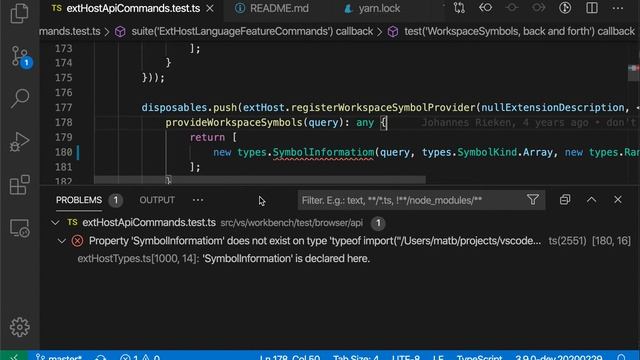This screenshot has width=640, height=360.
Task: Click 'types.SymbolKind.Array' in line 180
Action: tap(487, 152)
